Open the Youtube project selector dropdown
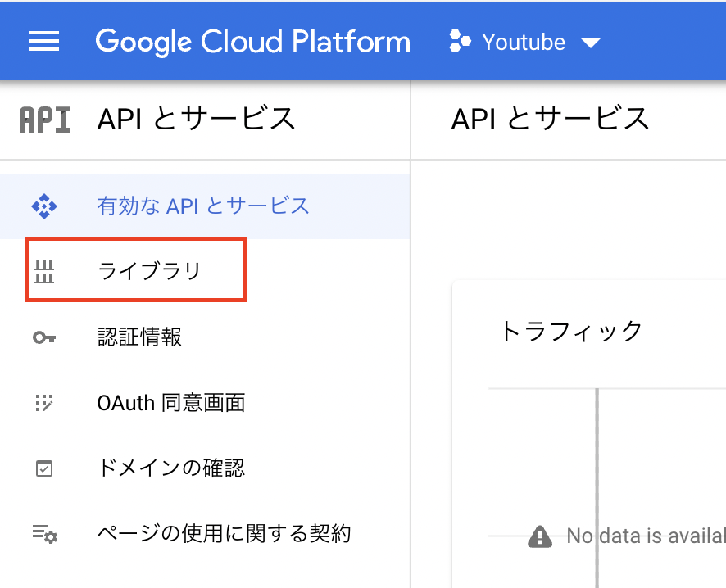 click(x=524, y=42)
